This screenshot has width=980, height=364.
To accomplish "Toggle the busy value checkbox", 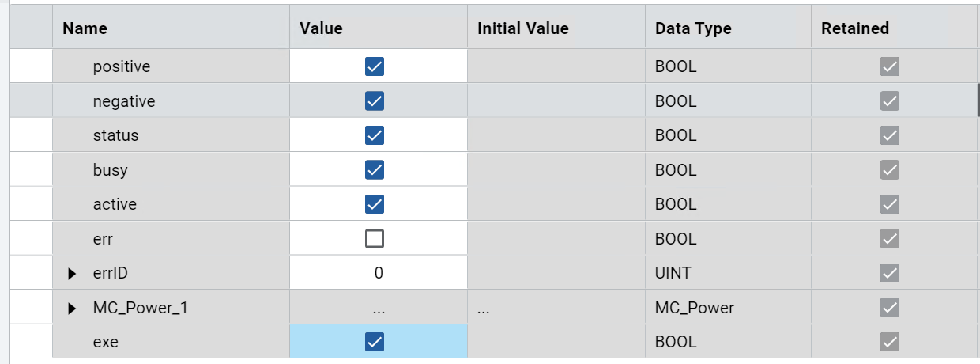I will tap(375, 170).
